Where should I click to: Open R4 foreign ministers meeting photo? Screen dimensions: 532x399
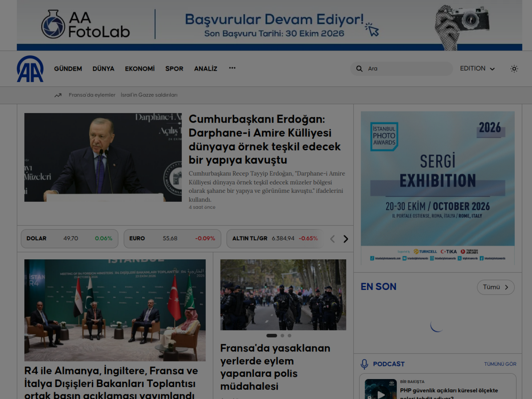115,310
